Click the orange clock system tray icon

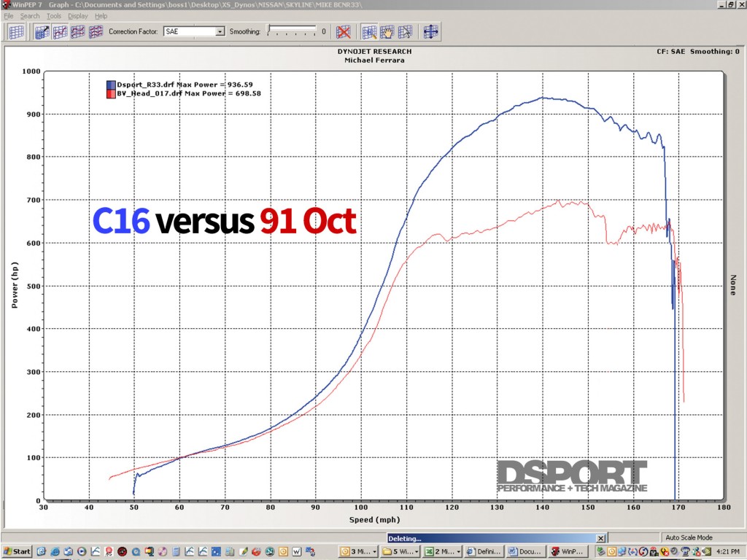(x=612, y=551)
